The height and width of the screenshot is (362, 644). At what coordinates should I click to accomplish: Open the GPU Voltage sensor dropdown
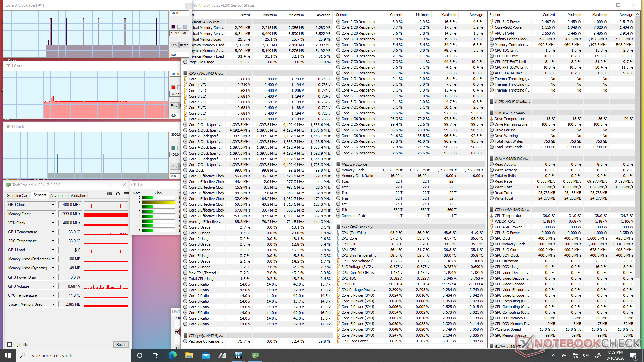tap(53, 286)
